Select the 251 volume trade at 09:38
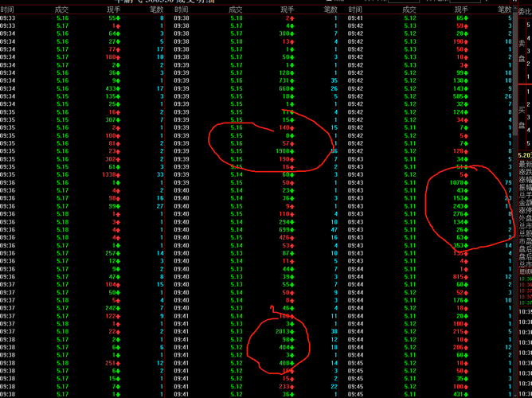 (113, 363)
